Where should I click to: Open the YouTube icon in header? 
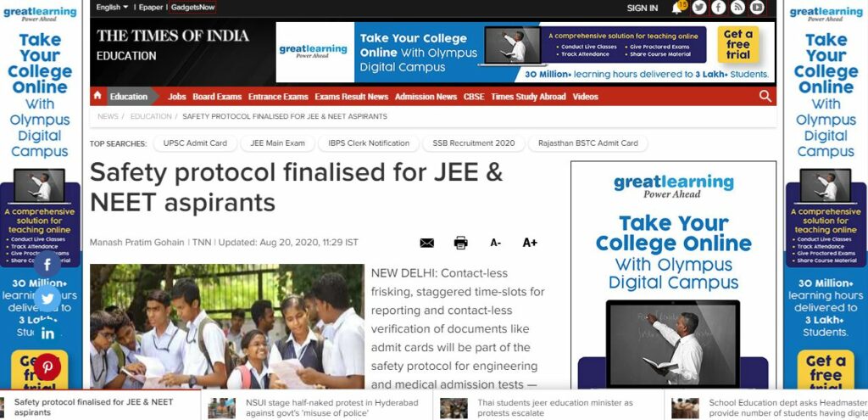pyautogui.click(x=757, y=7)
